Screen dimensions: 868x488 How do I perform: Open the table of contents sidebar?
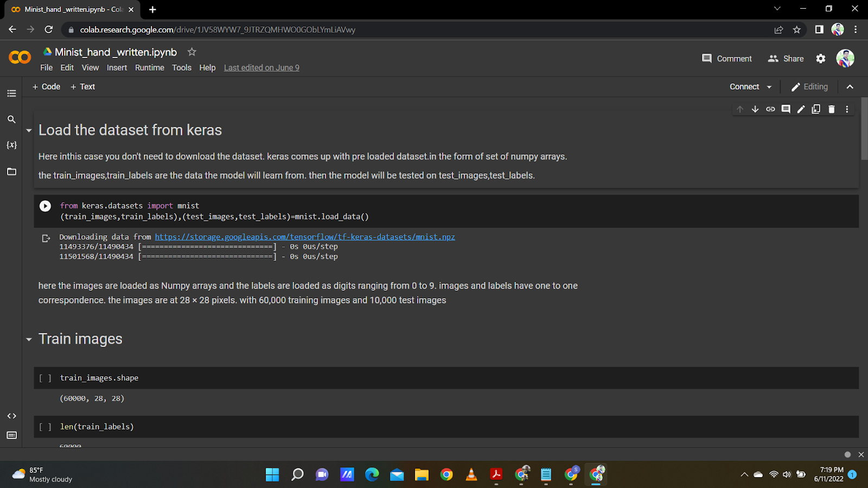(11, 93)
